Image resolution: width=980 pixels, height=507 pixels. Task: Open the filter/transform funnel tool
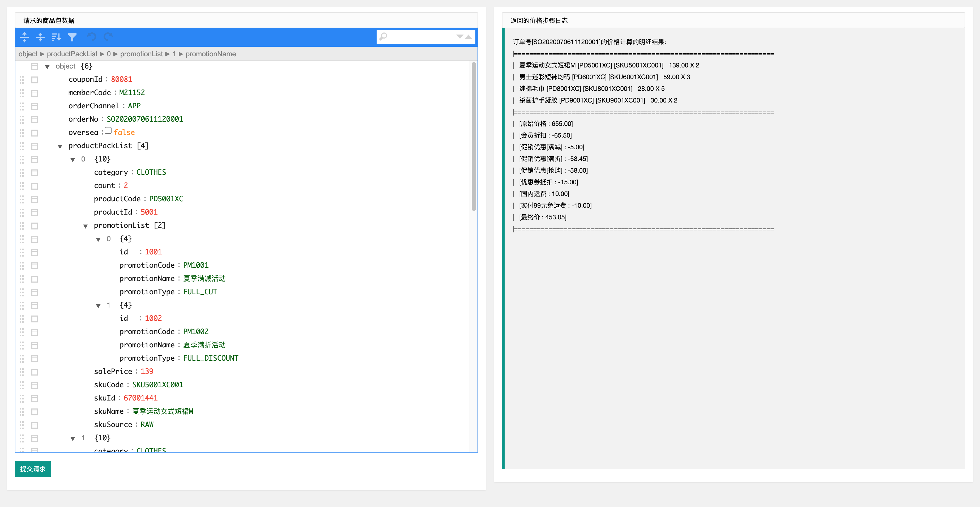coord(72,37)
